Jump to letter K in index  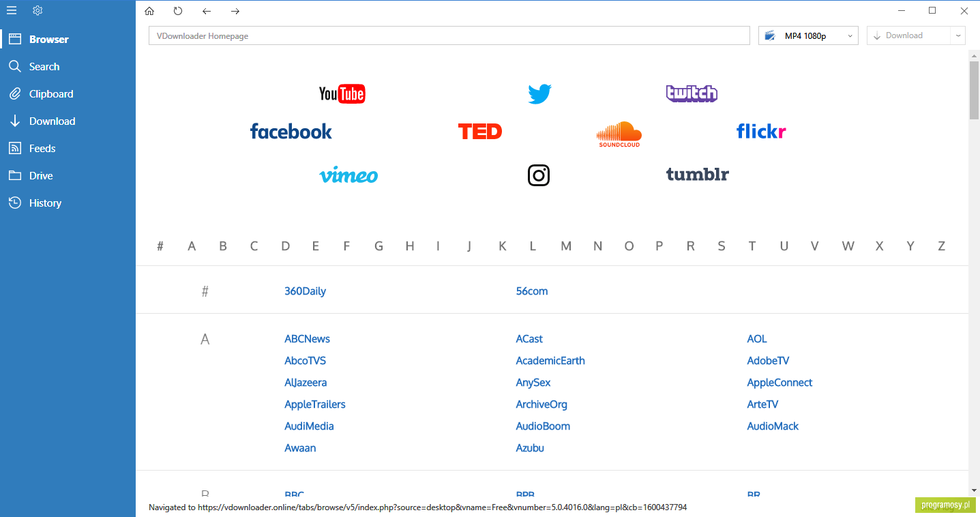pos(503,246)
